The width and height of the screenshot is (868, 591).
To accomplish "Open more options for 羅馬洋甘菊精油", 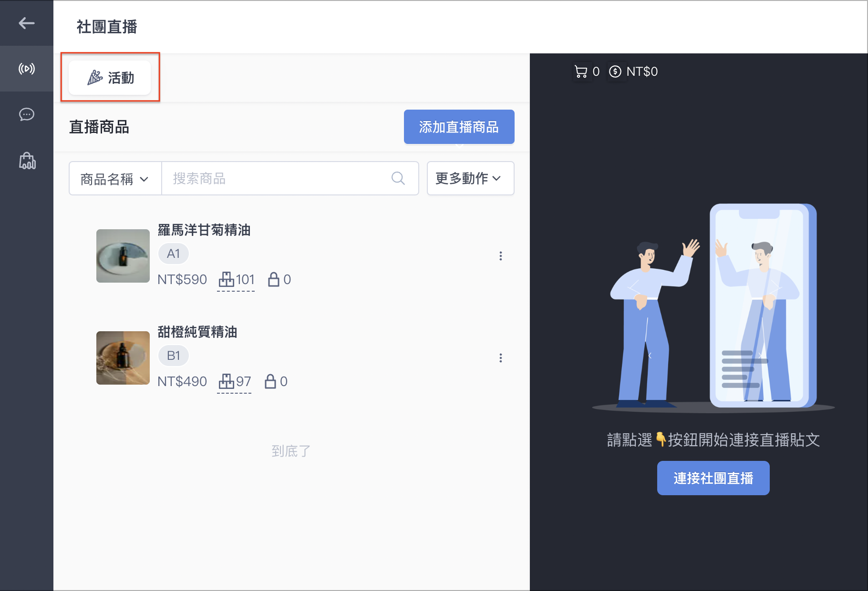I will [x=501, y=256].
